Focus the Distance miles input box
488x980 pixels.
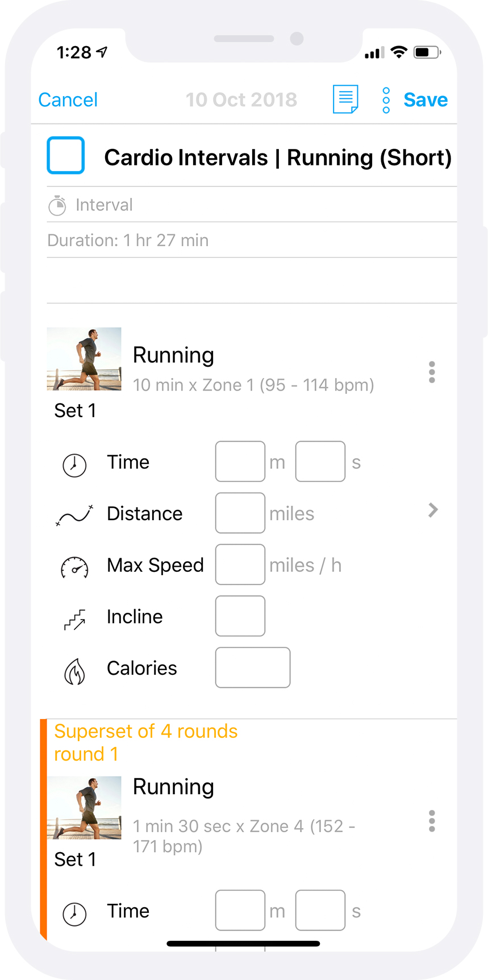pyautogui.click(x=240, y=513)
